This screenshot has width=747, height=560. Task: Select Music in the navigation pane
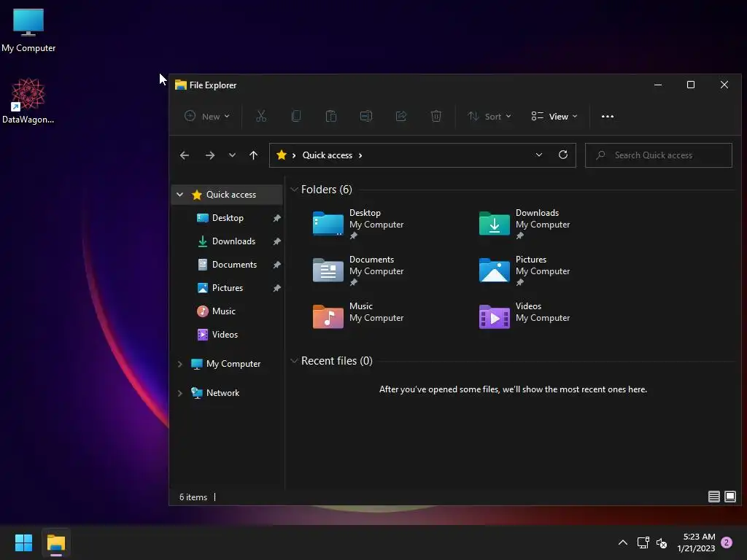(223, 311)
